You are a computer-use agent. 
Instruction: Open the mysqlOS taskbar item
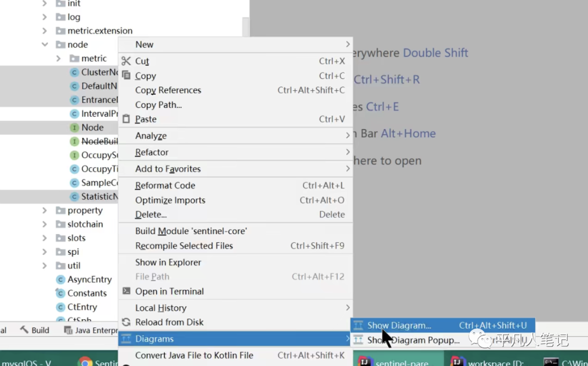pyautogui.click(x=26, y=363)
